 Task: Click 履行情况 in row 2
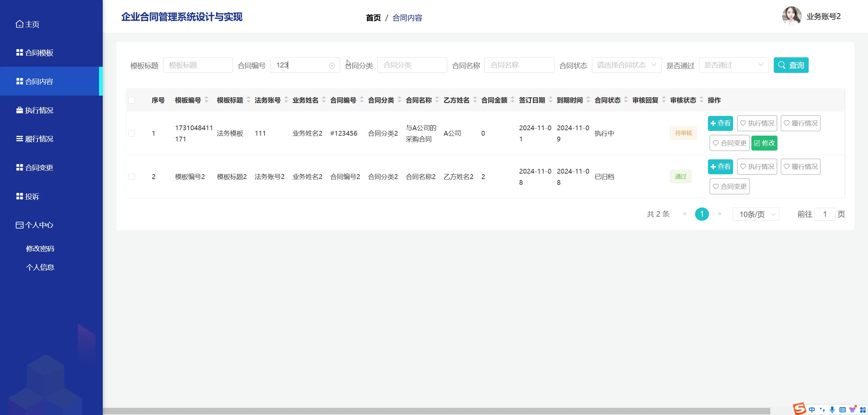point(800,167)
